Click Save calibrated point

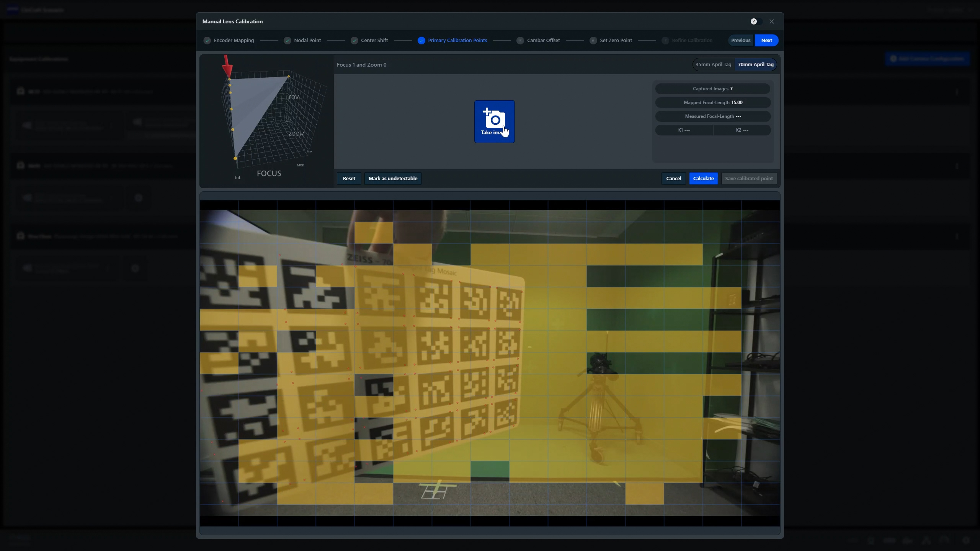(749, 178)
